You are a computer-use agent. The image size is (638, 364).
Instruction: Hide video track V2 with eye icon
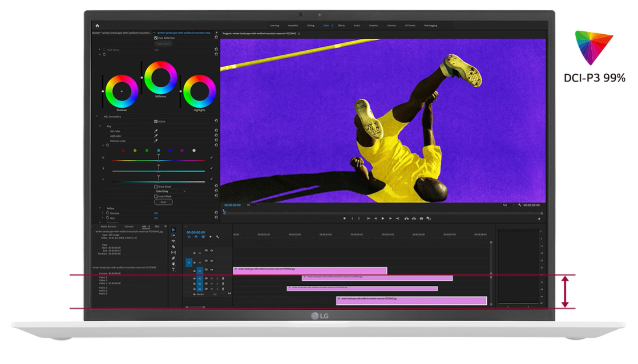click(x=212, y=261)
